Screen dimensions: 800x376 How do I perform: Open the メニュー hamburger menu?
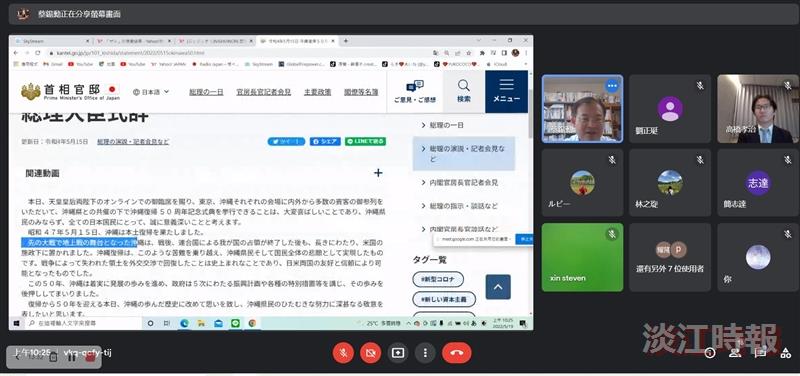(x=506, y=91)
